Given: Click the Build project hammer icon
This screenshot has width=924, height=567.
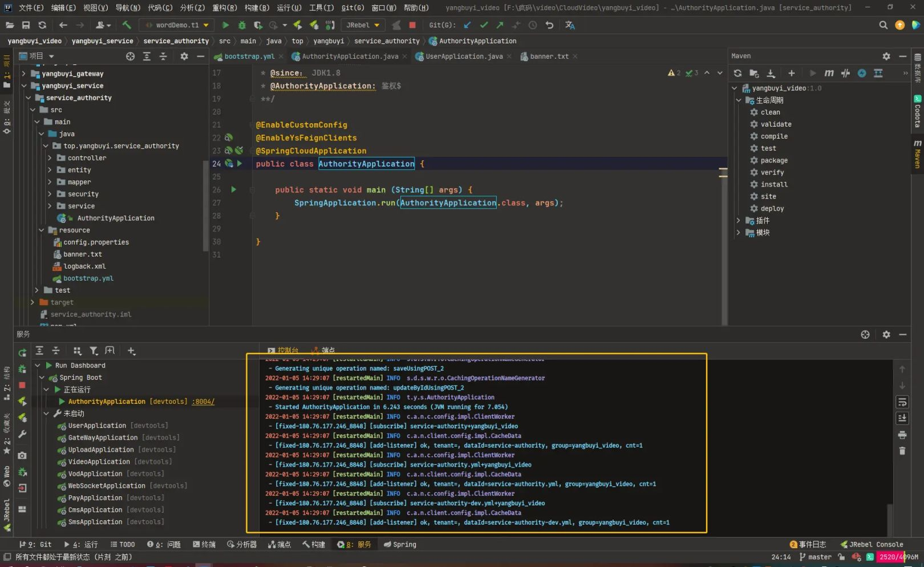Looking at the screenshot, I should tap(127, 25).
